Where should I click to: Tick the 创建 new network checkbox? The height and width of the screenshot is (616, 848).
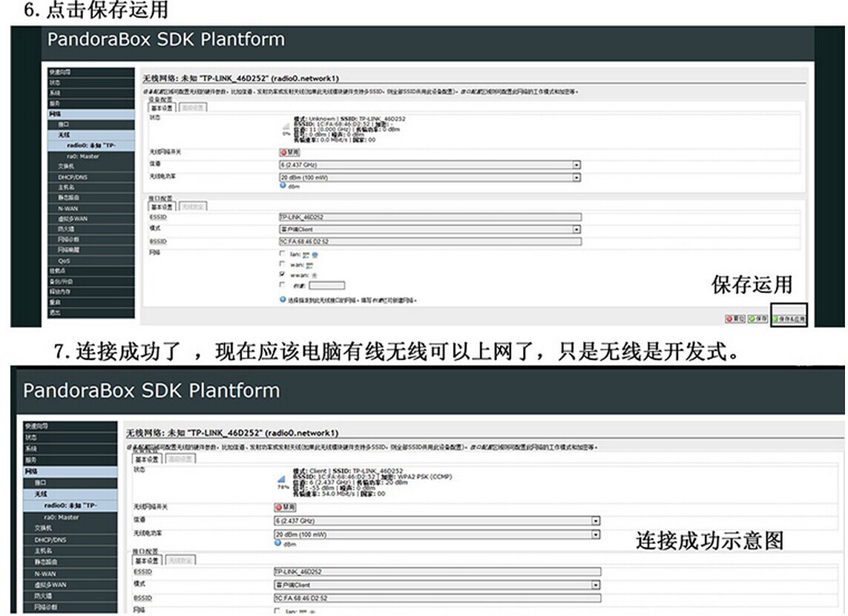pos(282,284)
